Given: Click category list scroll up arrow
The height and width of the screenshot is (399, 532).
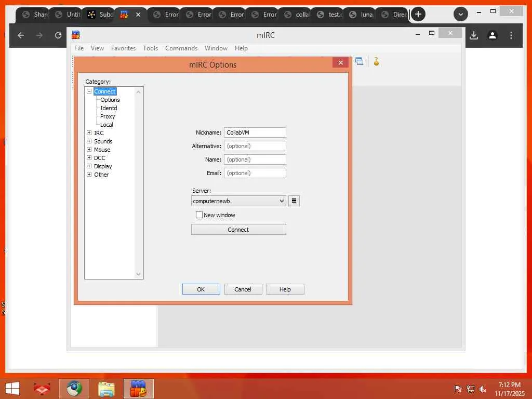Looking at the screenshot, I should point(138,92).
